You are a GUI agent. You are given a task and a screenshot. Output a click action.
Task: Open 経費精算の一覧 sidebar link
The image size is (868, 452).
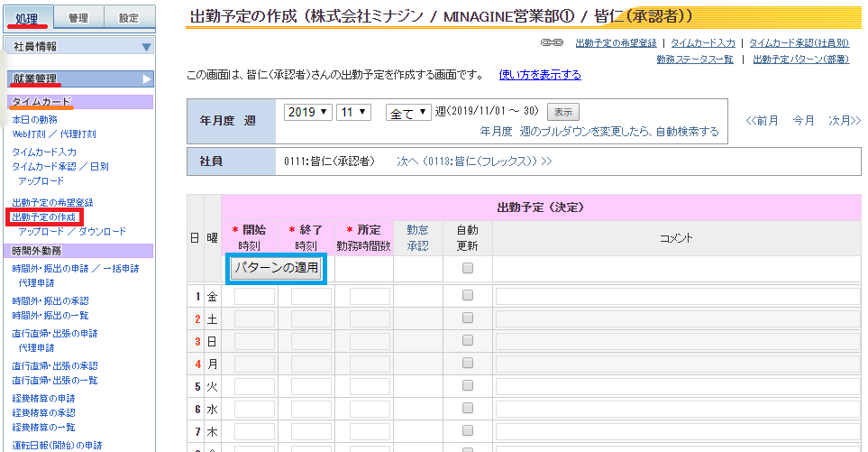point(44,427)
